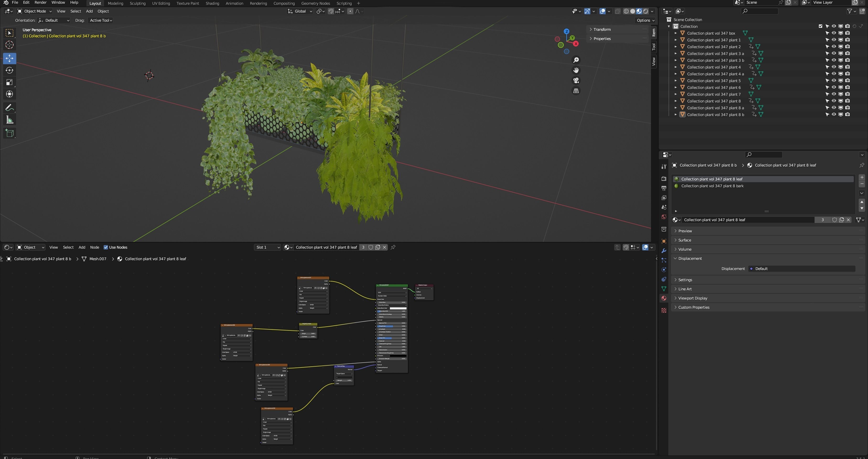Unlink the material in properties X button
The width and height of the screenshot is (868, 459).
(x=848, y=220)
